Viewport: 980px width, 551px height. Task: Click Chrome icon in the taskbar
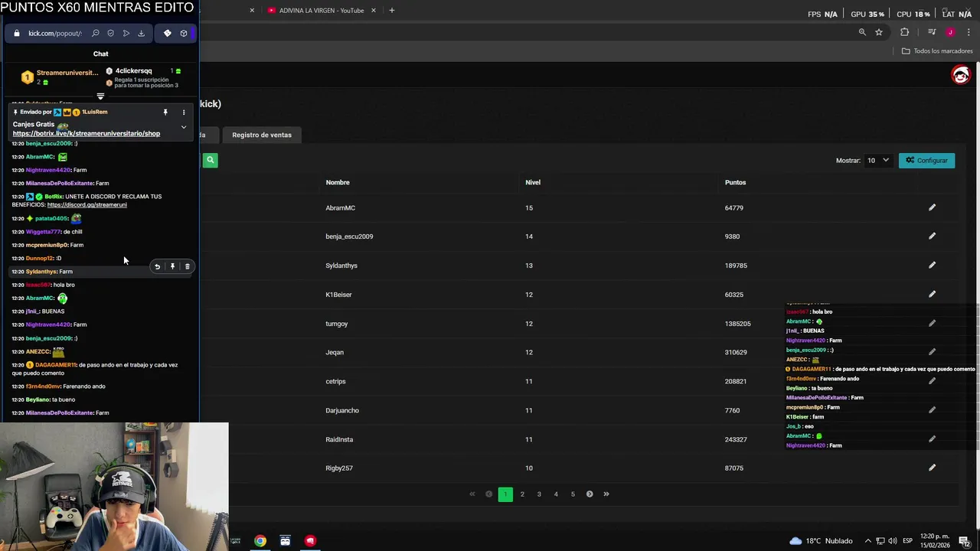point(260,541)
